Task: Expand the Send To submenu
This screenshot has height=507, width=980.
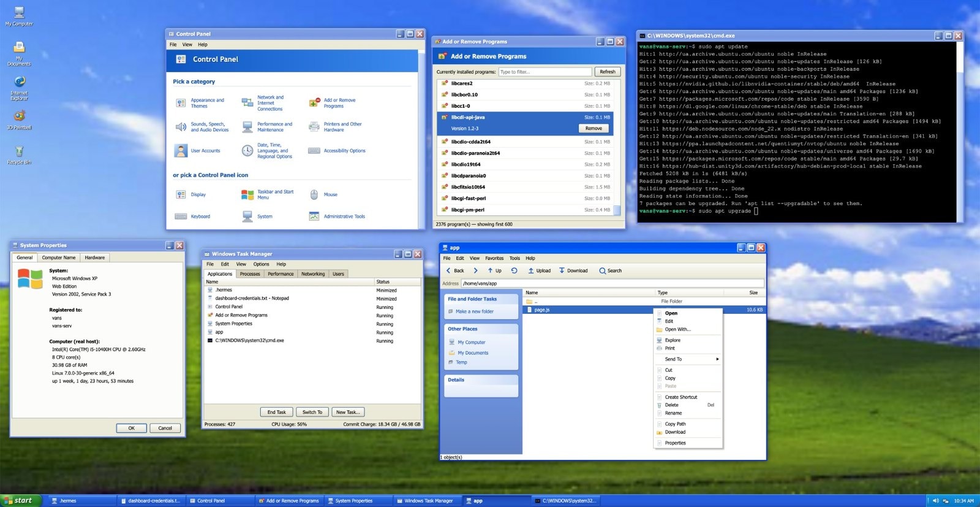Action: 688,359
